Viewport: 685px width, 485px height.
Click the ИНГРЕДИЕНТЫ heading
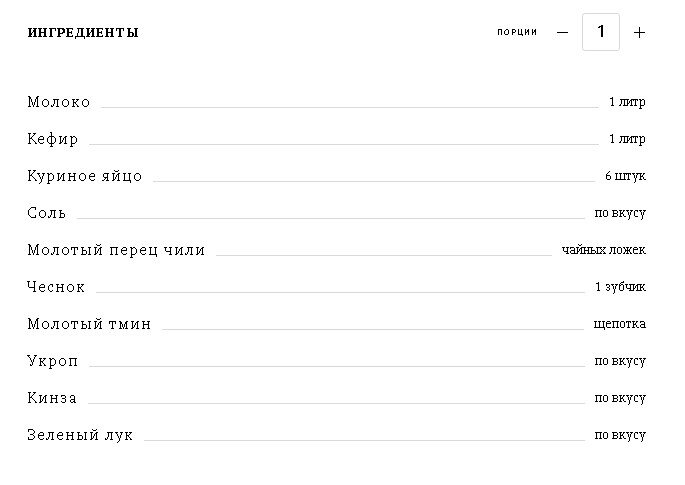[83, 32]
